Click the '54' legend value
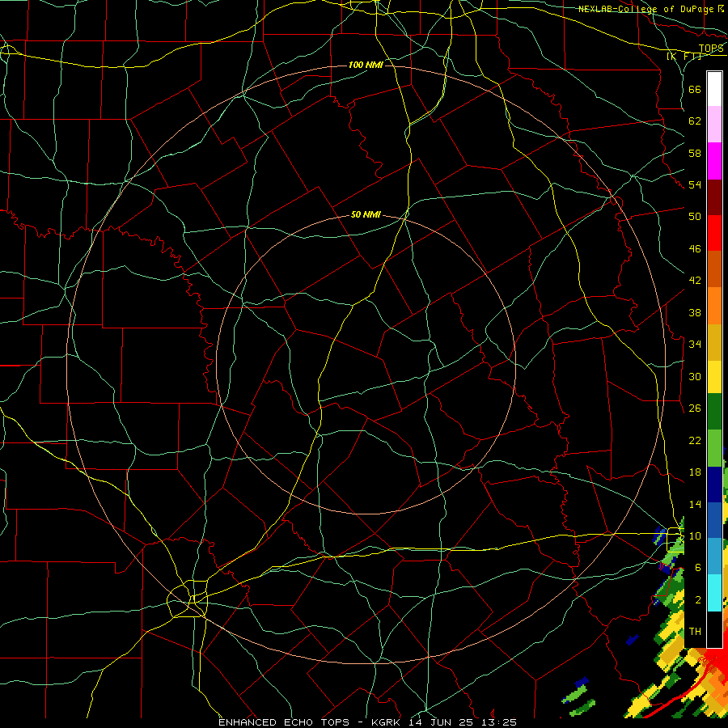 point(695,185)
